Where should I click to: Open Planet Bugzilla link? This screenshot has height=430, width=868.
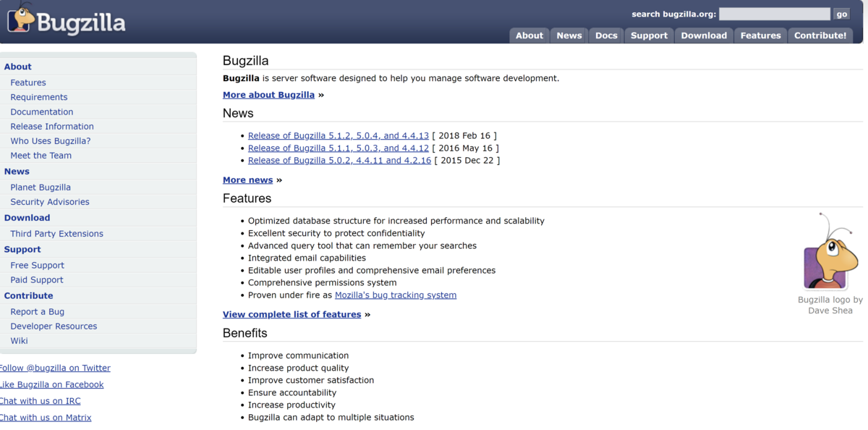click(41, 187)
